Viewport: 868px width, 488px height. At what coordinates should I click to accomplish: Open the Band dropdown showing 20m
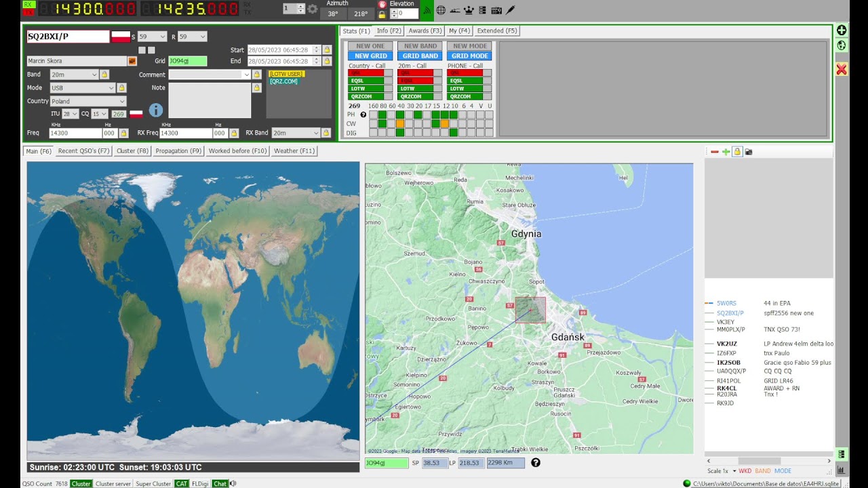[x=74, y=75]
